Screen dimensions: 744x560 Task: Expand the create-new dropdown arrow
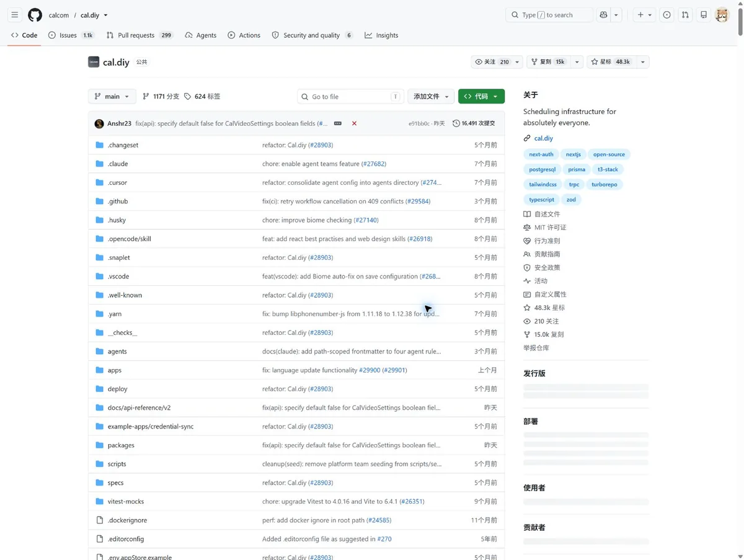(650, 15)
